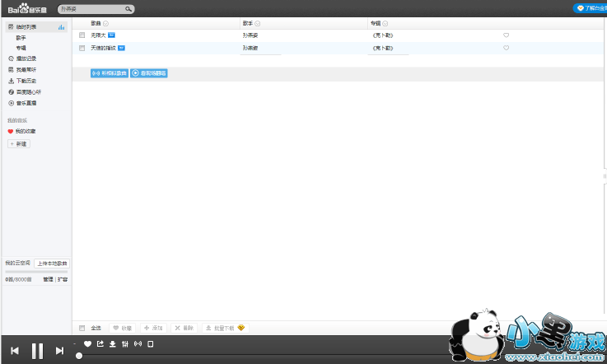Expand the album column header dropdown
607x364 pixels.
coord(385,24)
